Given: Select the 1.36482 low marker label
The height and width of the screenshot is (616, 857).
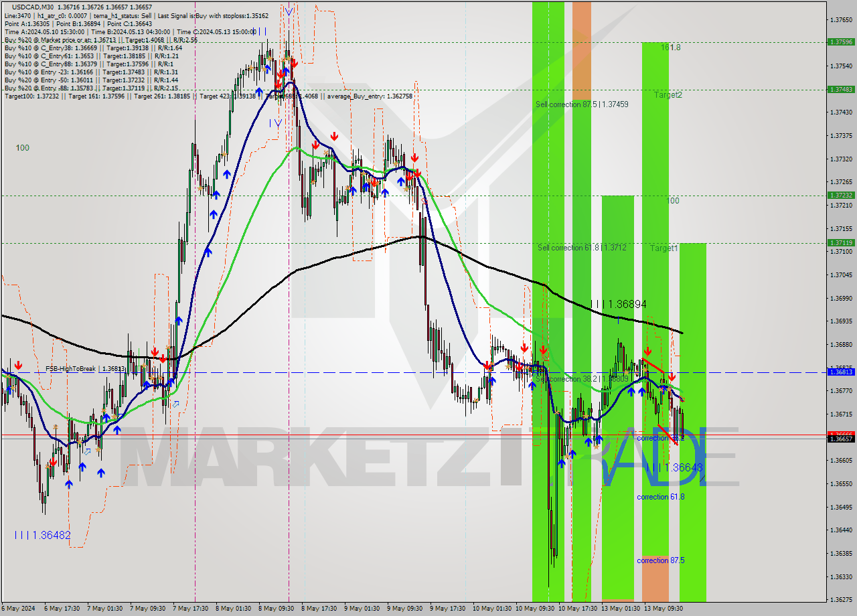Looking at the screenshot, I should (42, 536).
